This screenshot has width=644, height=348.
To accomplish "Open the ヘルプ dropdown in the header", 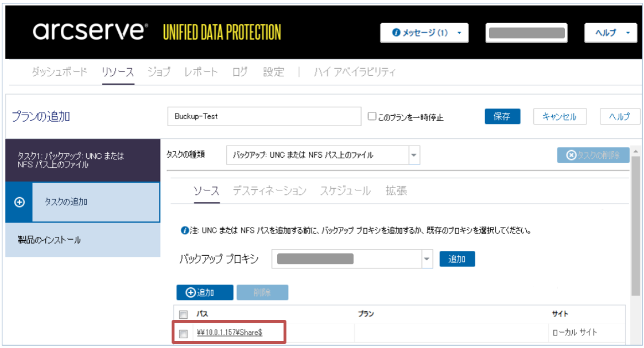I will [x=611, y=33].
